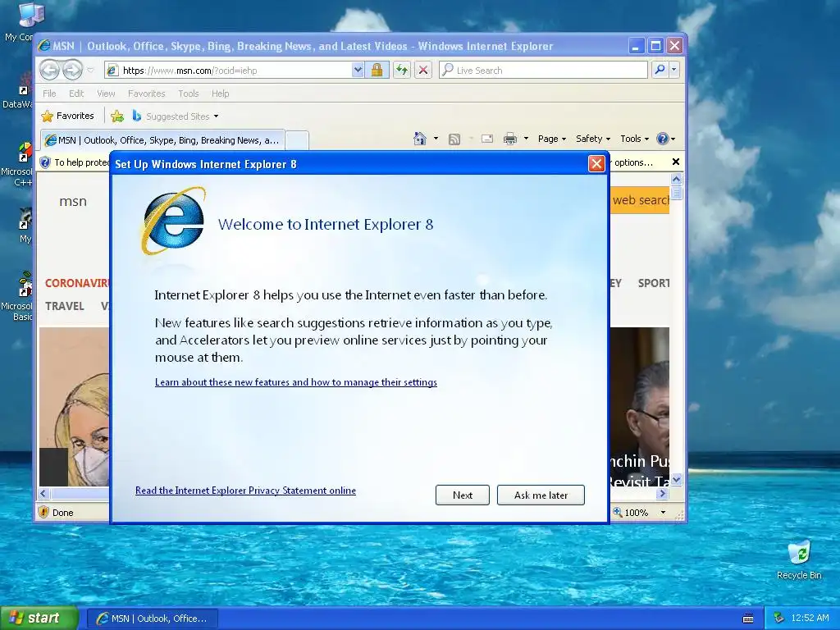
Task: Expand the address bar URL history dropdown
Action: pos(358,71)
